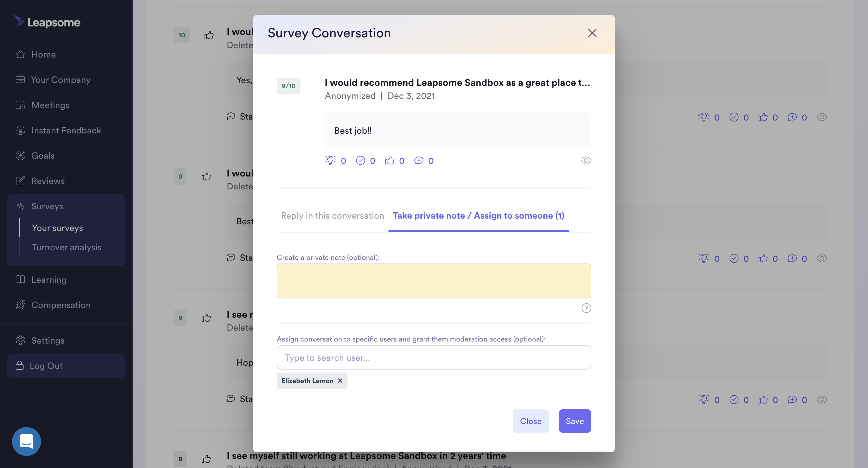The width and height of the screenshot is (868, 468).
Task: Toggle the eye visibility icon in modal
Action: pos(586,161)
